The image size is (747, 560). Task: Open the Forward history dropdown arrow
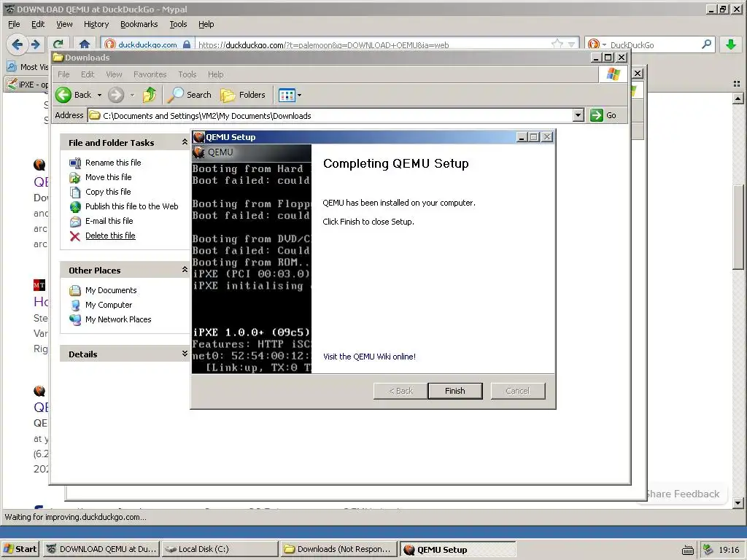tap(132, 96)
